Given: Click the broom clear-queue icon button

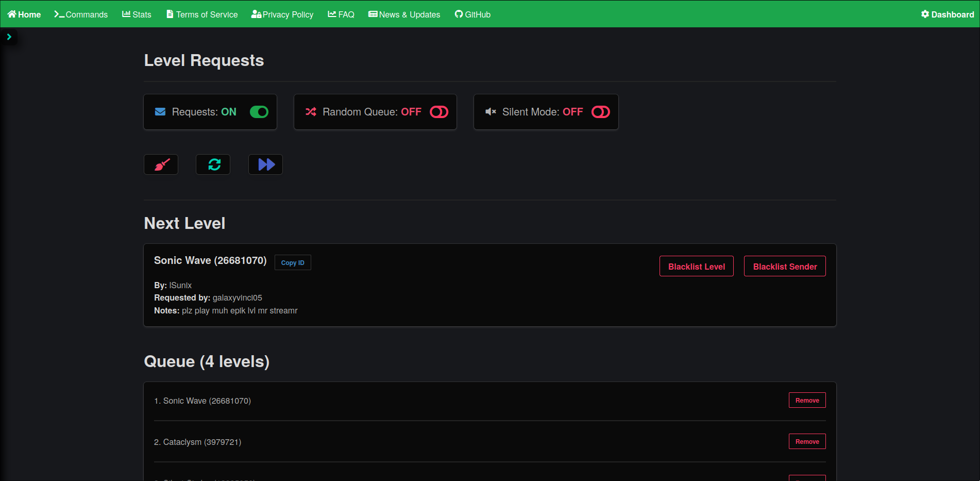Looking at the screenshot, I should tap(161, 164).
